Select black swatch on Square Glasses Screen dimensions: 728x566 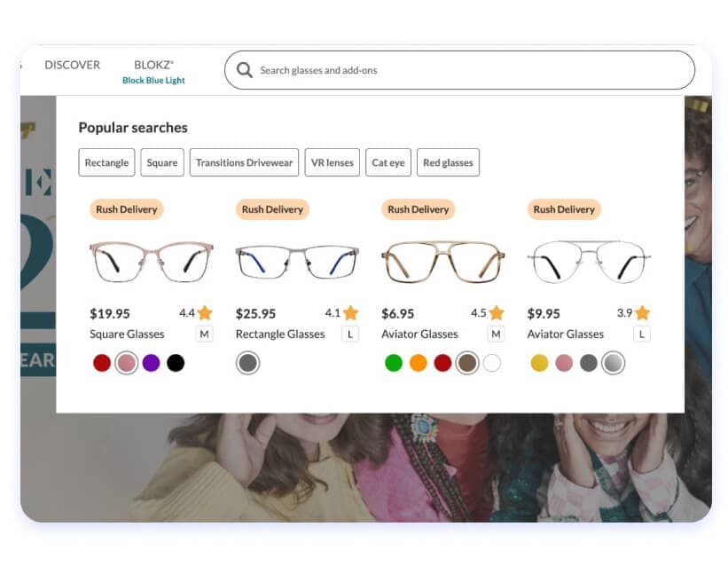(176, 363)
